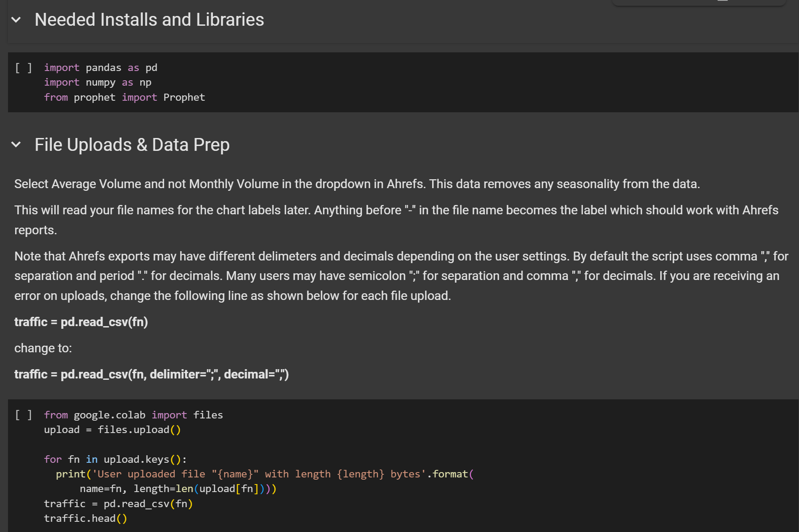Click 'traffic = pd.read_csv(fn)' in the code cell
This screenshot has width=799, height=532.
(118, 504)
